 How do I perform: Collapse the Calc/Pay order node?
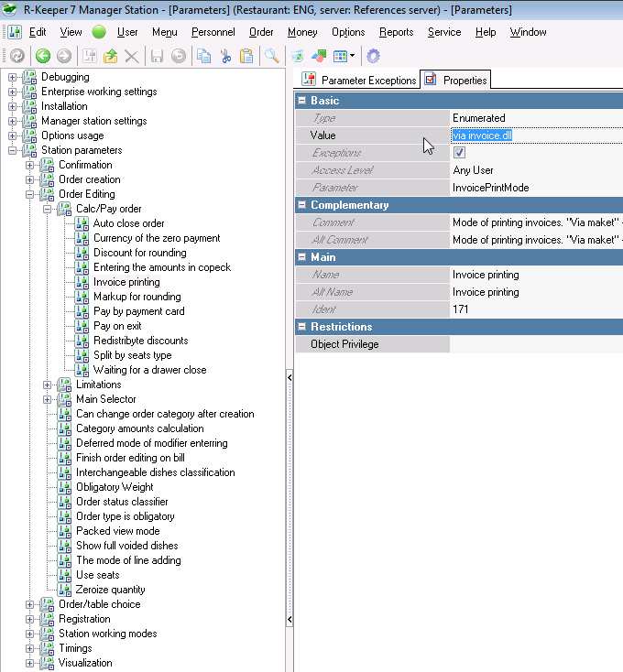point(47,209)
